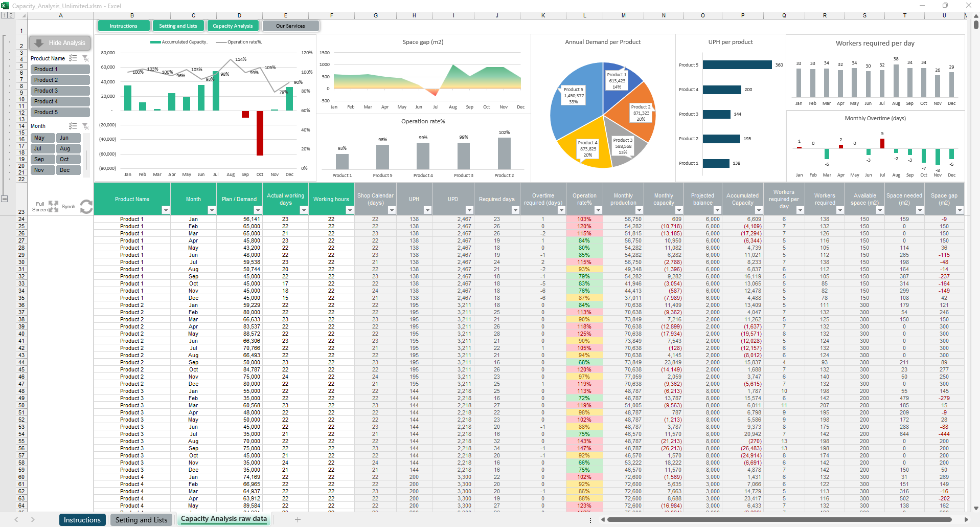
Task: Click the Month slicer scrollbar
Action: tap(86, 160)
